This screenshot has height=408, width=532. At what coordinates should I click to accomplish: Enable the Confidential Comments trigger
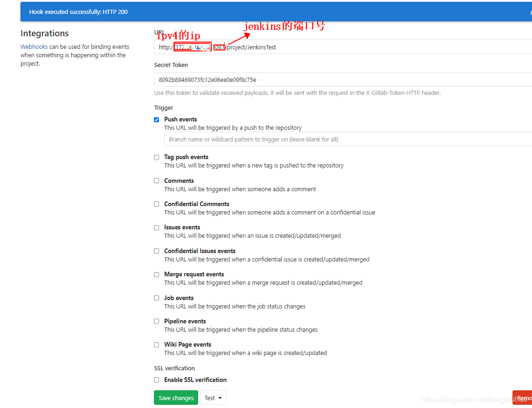coord(156,204)
